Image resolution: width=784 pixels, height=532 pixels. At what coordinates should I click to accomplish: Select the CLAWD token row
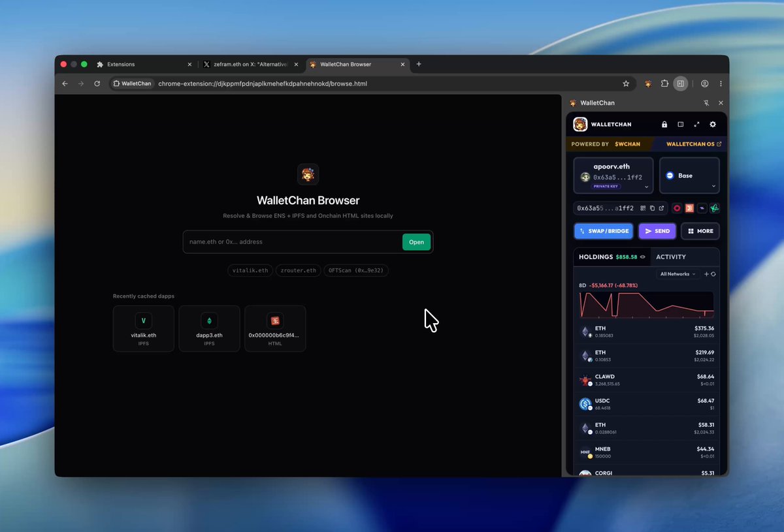pos(646,380)
